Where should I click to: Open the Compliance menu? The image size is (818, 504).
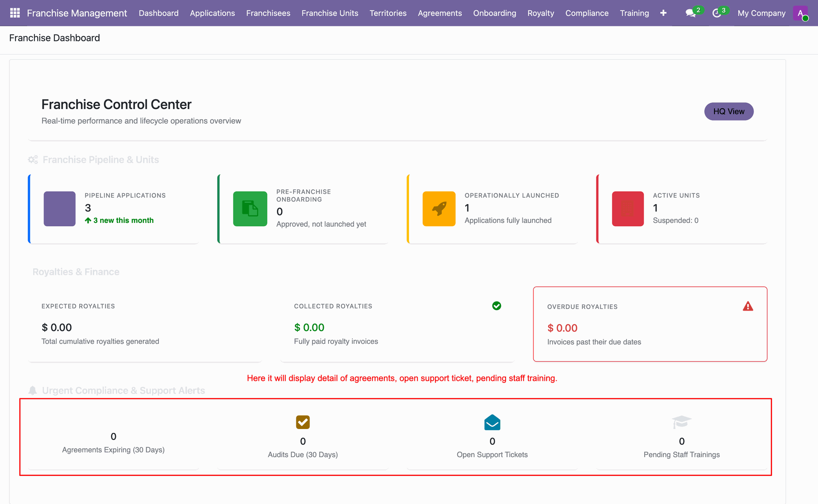587,13
